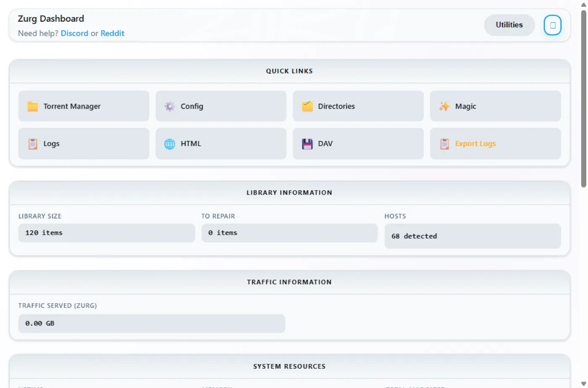Go to the Config page
The width and height of the screenshot is (588, 388).
[x=221, y=106]
